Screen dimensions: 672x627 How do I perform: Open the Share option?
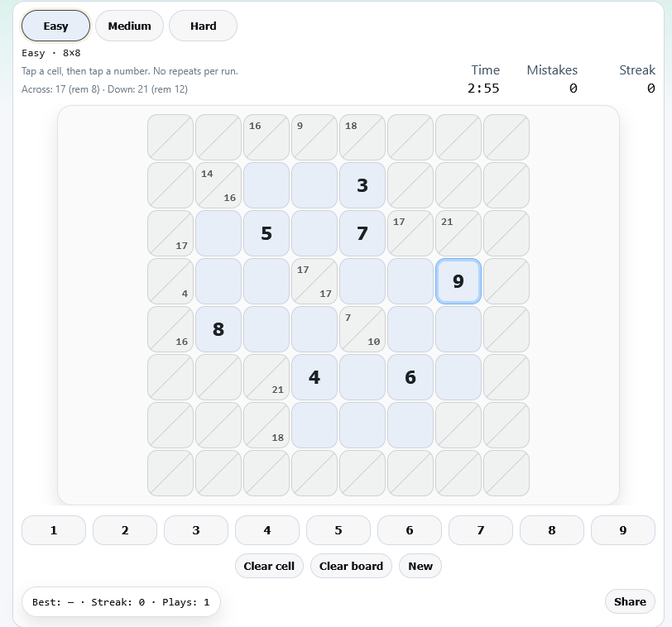click(x=629, y=601)
